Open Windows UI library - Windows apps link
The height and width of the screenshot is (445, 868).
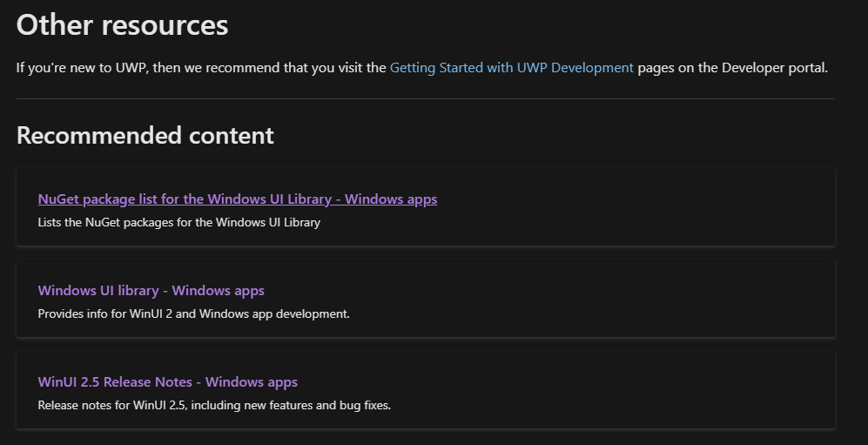151,290
